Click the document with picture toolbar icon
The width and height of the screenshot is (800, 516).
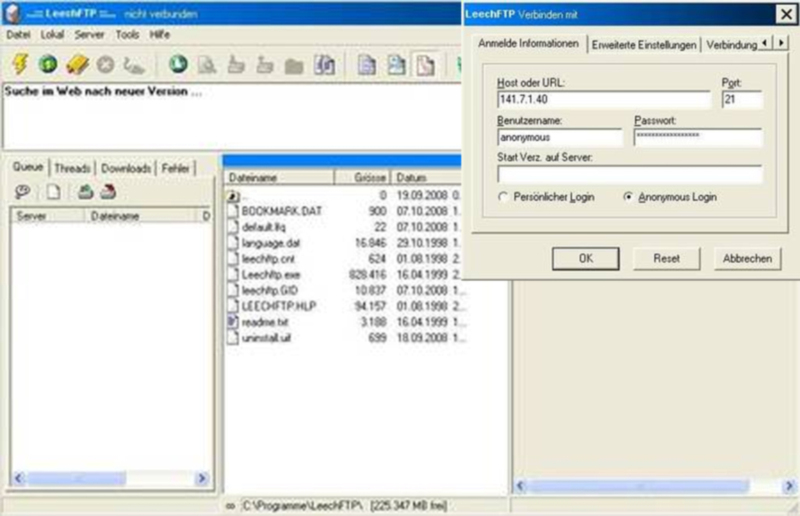(x=396, y=65)
